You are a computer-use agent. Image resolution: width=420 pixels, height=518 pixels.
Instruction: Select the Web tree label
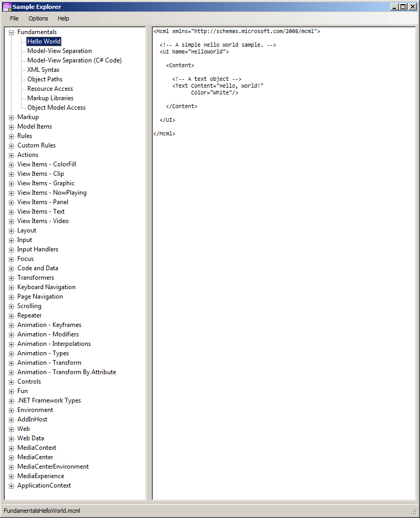24,429
